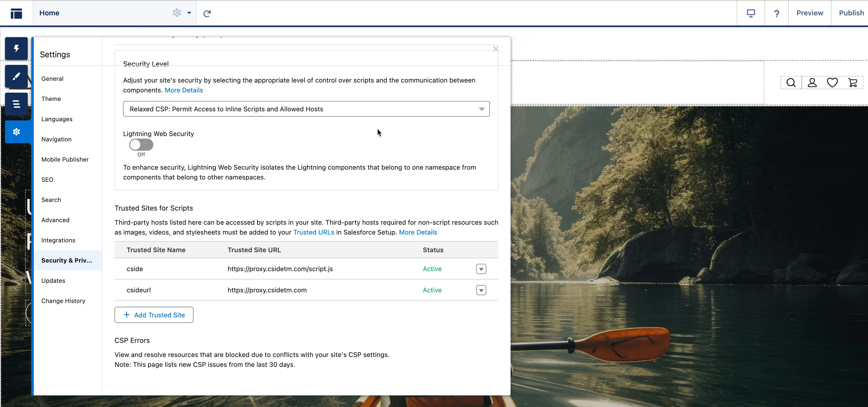The width and height of the screenshot is (868, 407).
Task: Click the search magnifier in the site header
Action: 791,82
